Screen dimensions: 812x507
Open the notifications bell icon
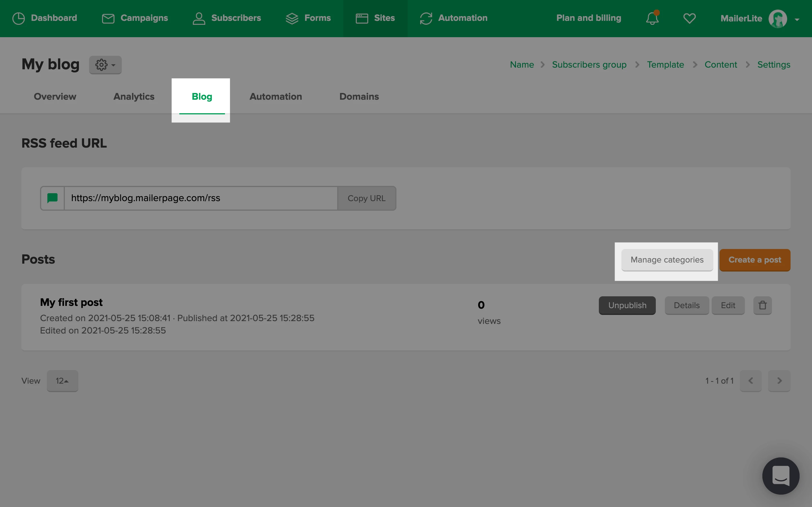(x=652, y=18)
